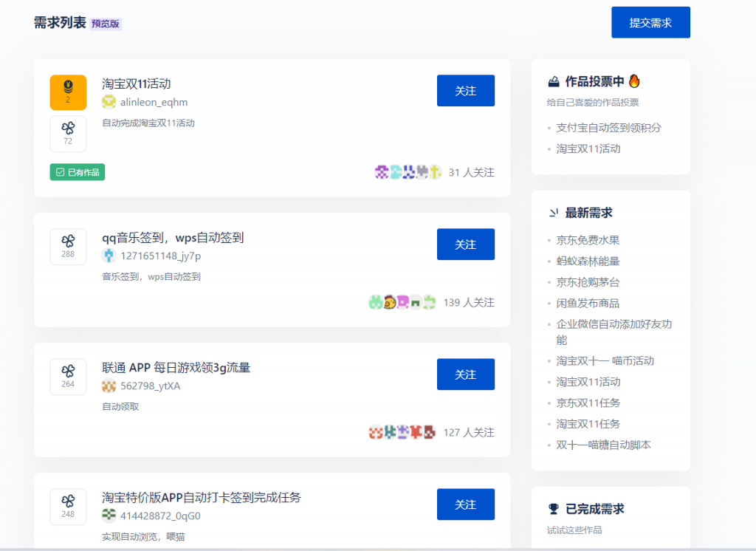Viewport: 756px width, 551px height.
Task: Click the flame icon beside 作品投票中
Action: coord(634,81)
